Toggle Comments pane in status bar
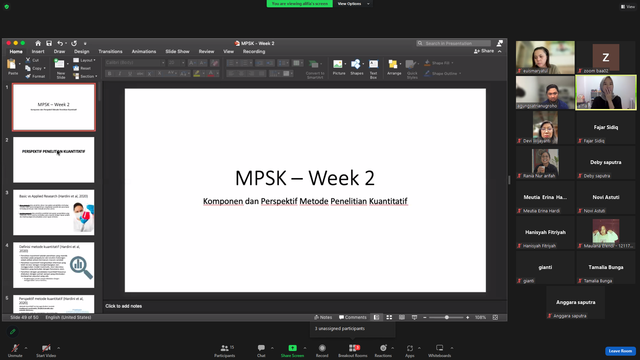The height and width of the screenshot is (360, 640). (353, 317)
